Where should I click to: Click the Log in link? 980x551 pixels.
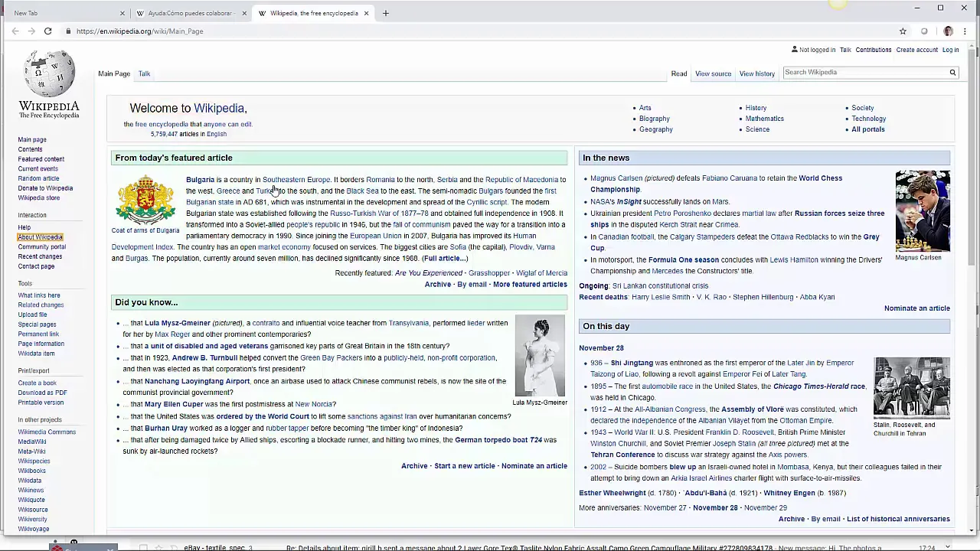(950, 50)
